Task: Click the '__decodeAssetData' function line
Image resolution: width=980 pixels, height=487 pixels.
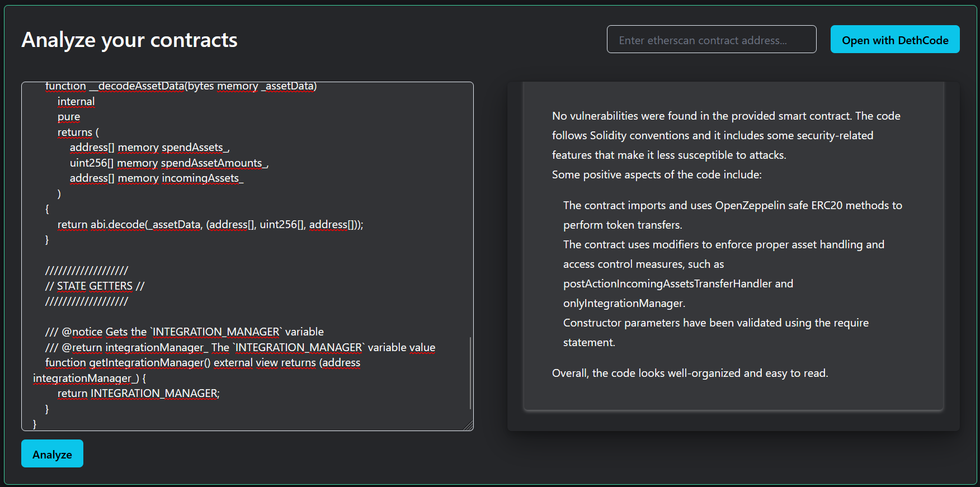Action: point(181,86)
